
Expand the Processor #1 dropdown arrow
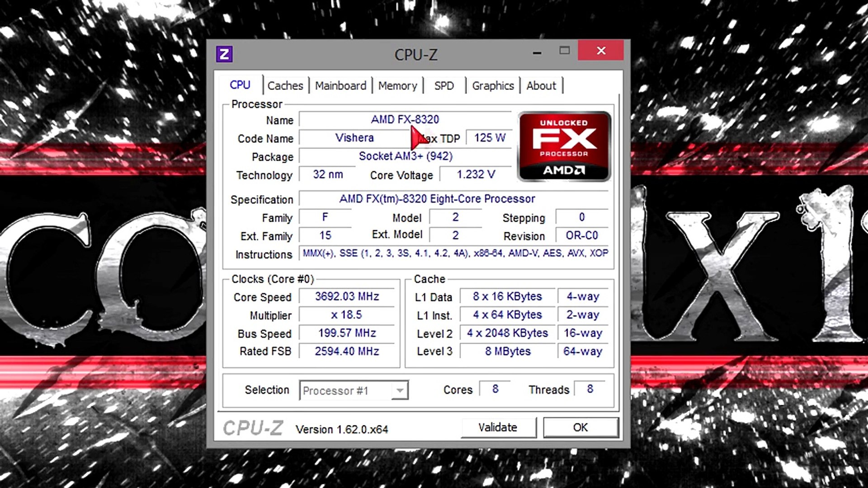pos(400,390)
